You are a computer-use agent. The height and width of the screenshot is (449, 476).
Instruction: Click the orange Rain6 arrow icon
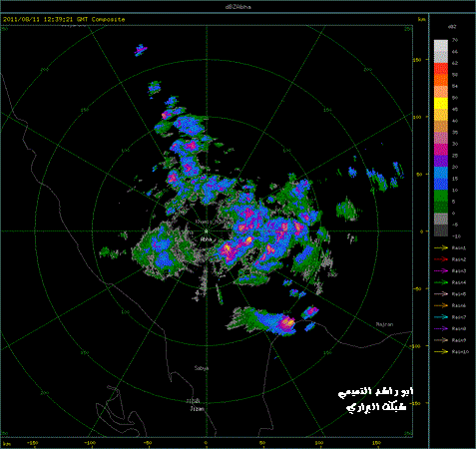pos(441,305)
